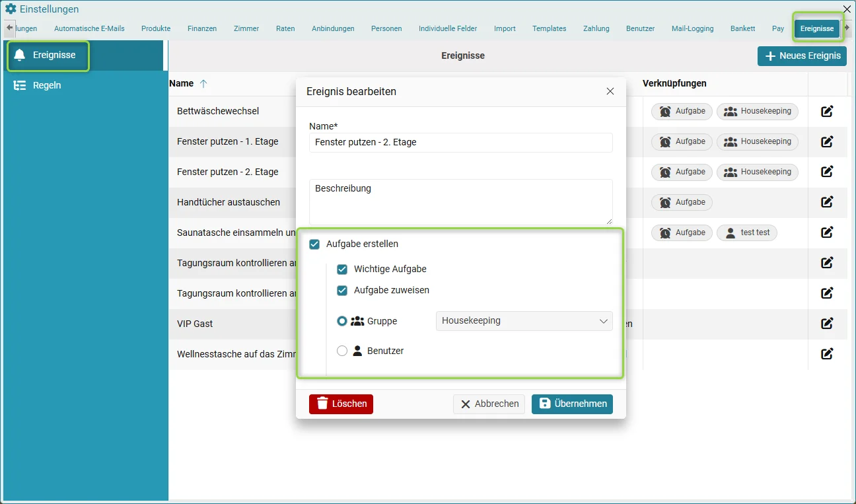Image resolution: width=856 pixels, height=504 pixels.
Task: Switch to the Individuelle Felder tab
Action: click(x=448, y=28)
